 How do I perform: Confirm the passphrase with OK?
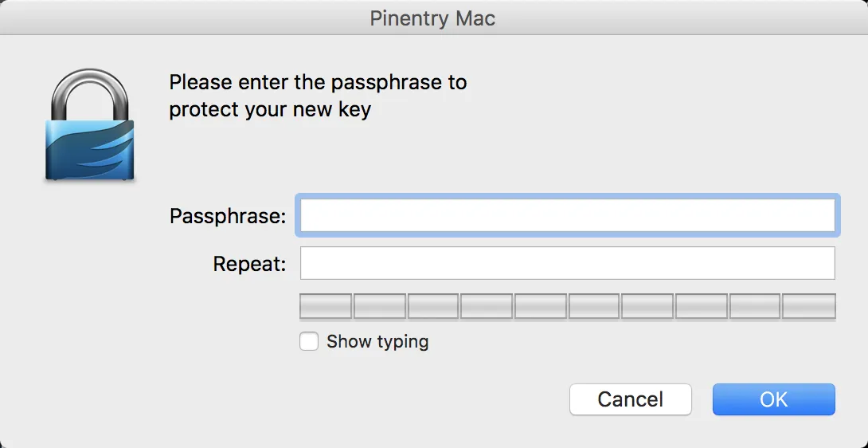coord(773,399)
